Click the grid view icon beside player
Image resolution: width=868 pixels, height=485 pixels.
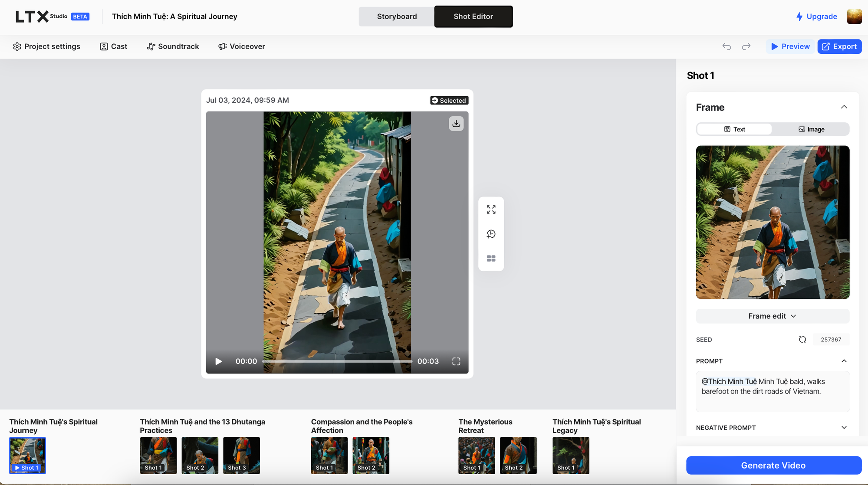click(491, 259)
